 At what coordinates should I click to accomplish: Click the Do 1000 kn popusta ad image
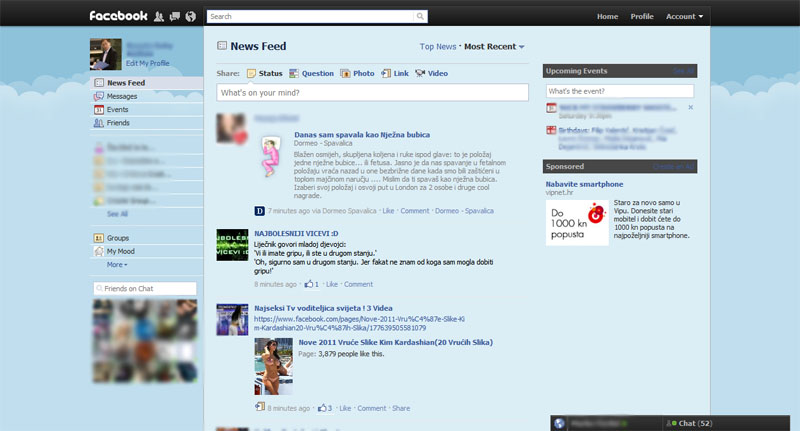[x=577, y=223]
